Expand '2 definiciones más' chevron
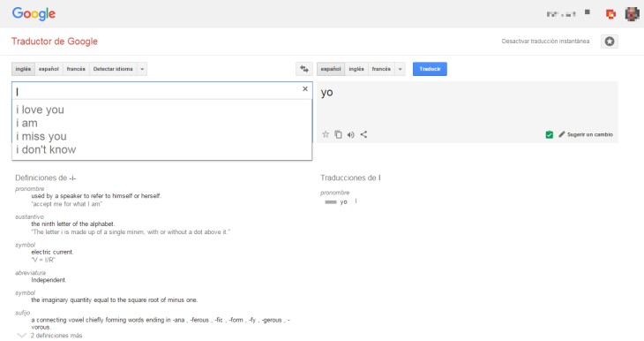 [22, 335]
